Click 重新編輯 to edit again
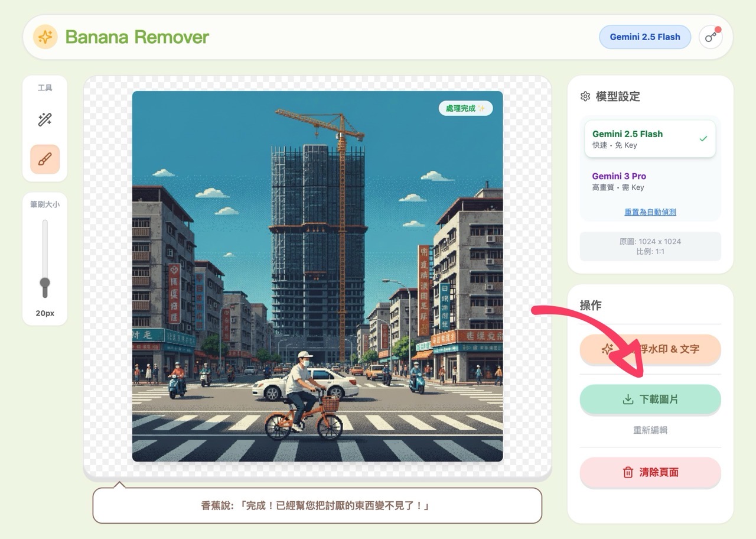This screenshot has width=756, height=539. [x=650, y=430]
